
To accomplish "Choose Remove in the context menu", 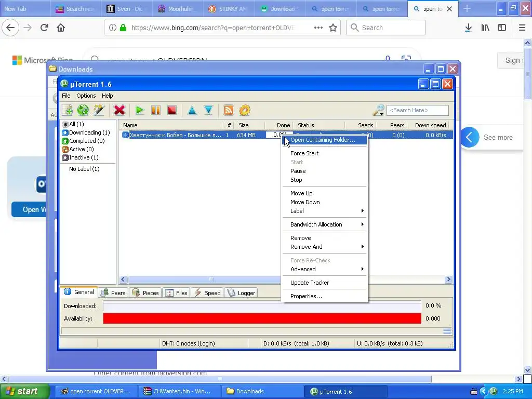I will click(x=325, y=238).
